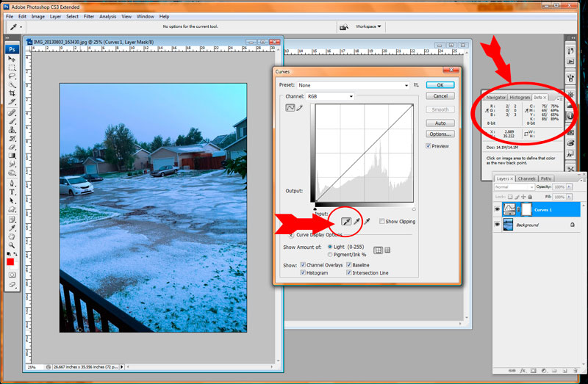This screenshot has width=588, height=384.
Task: Open the Channel RGB dropdown
Action: (330, 96)
